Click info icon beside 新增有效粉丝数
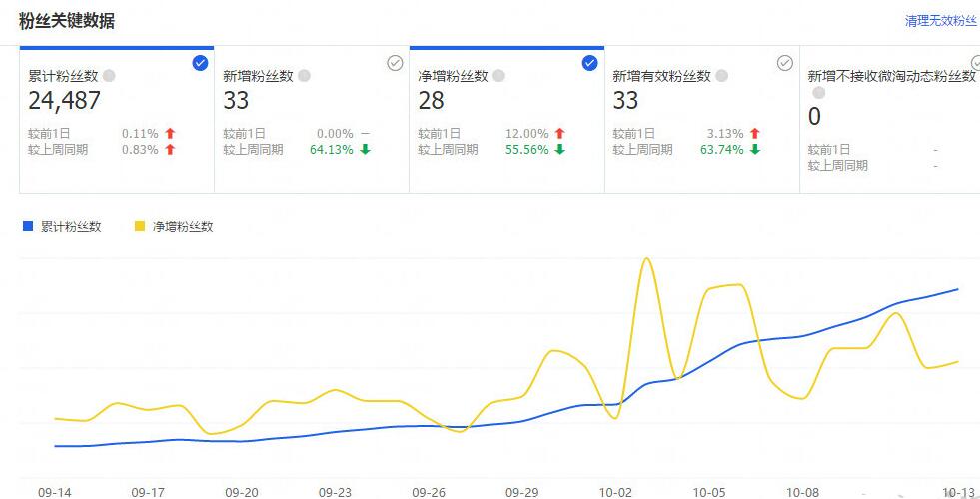The width and height of the screenshot is (980, 499). (x=721, y=76)
